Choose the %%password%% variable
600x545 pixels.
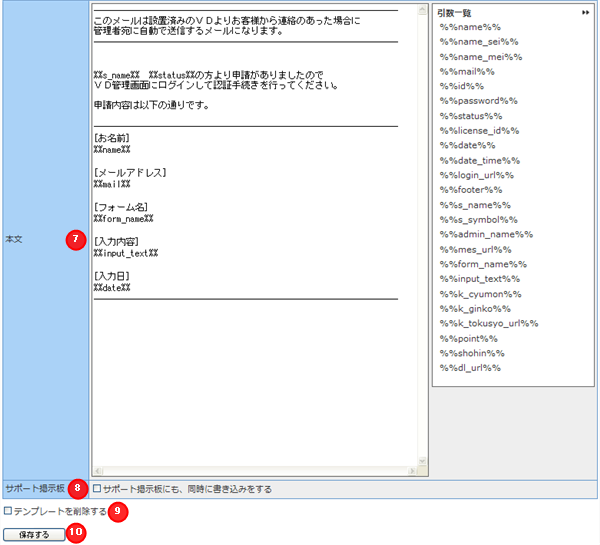tap(478, 101)
